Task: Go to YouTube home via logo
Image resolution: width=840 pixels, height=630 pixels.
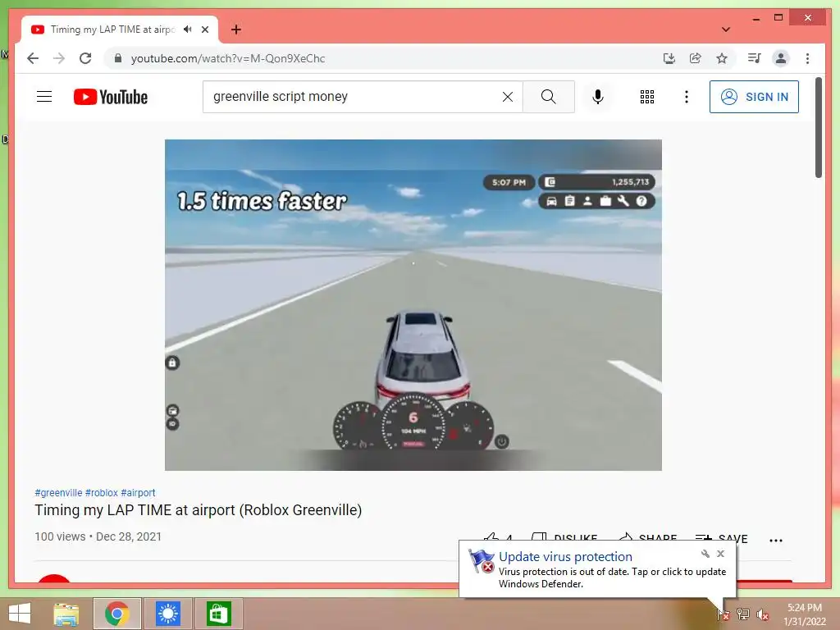Action: 111,97
